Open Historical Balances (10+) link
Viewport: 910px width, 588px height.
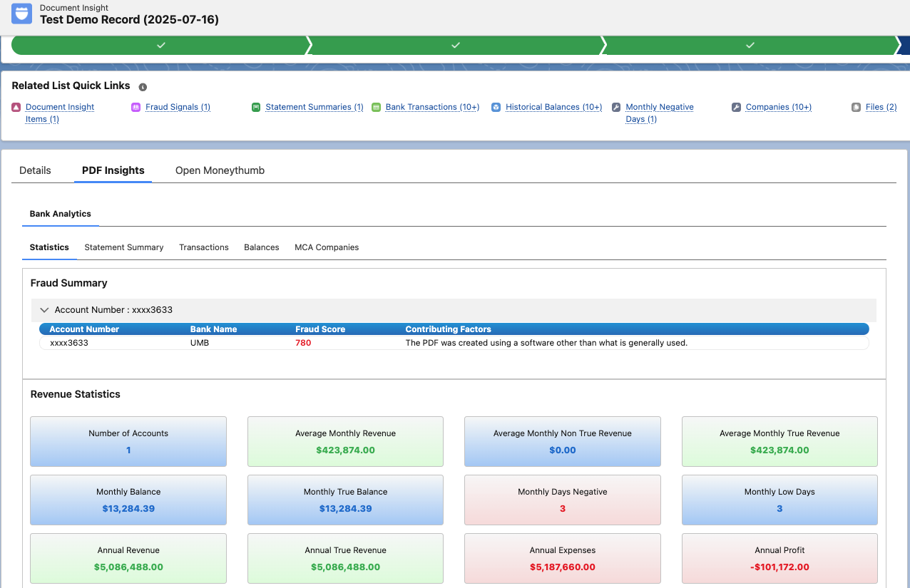click(554, 107)
